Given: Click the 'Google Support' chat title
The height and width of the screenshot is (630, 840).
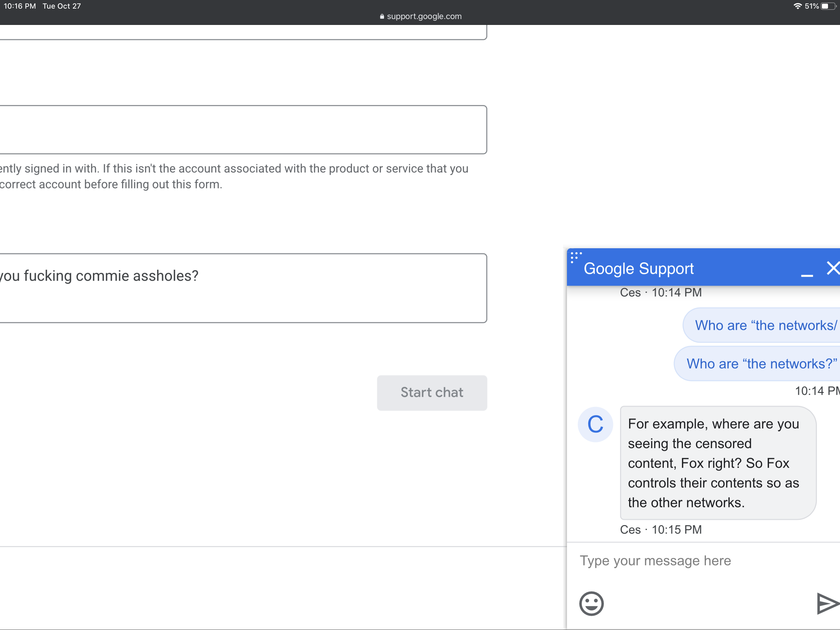Looking at the screenshot, I should (x=638, y=269).
